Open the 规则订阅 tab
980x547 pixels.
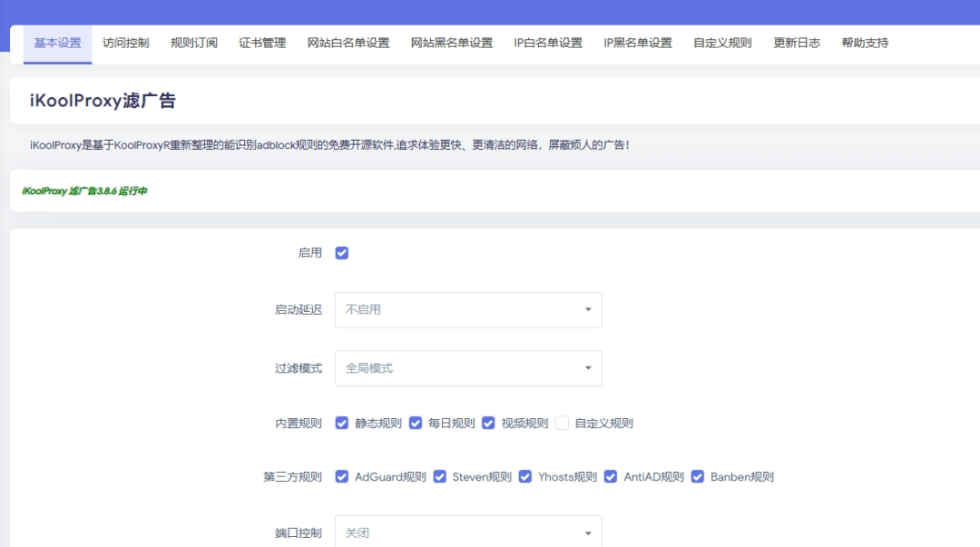click(193, 42)
